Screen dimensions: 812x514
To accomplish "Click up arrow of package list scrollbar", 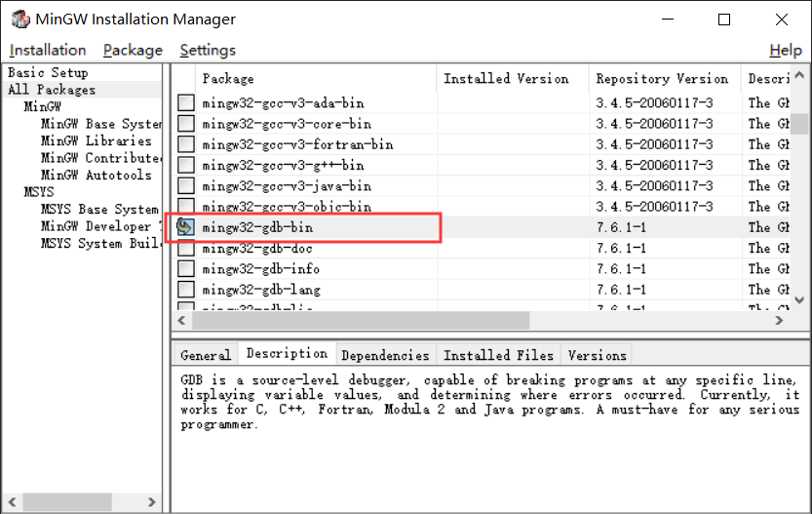I will click(799, 75).
